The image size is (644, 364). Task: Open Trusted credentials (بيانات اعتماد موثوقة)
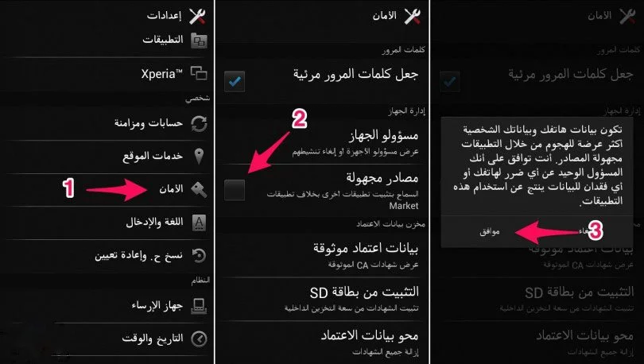pyautogui.click(x=321, y=255)
